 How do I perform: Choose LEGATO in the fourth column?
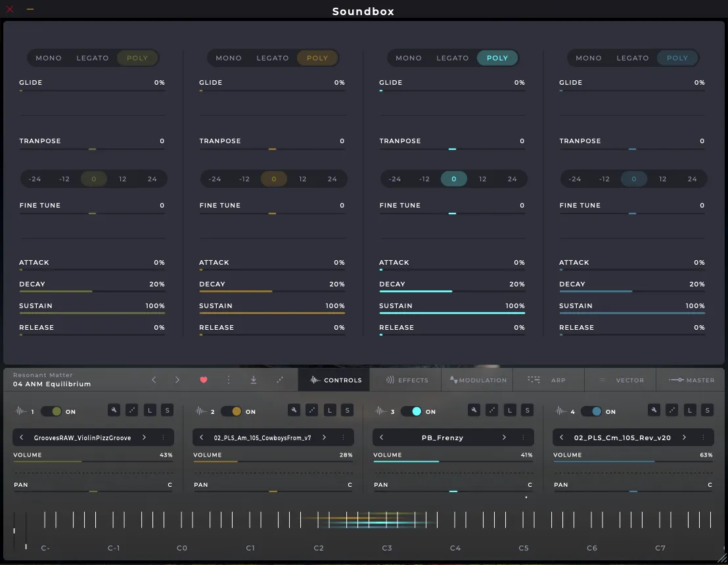pyautogui.click(x=632, y=58)
